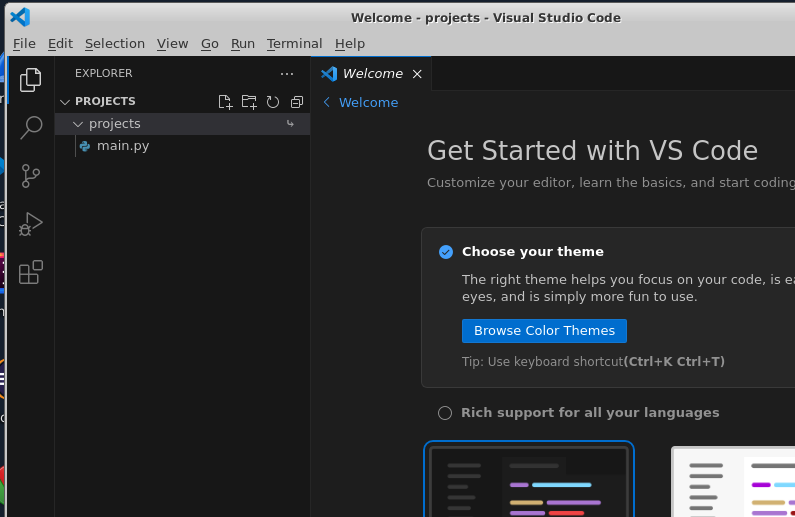Screen dimensions: 795x517
Task: Refresh the Explorer file tree
Action: (273, 102)
